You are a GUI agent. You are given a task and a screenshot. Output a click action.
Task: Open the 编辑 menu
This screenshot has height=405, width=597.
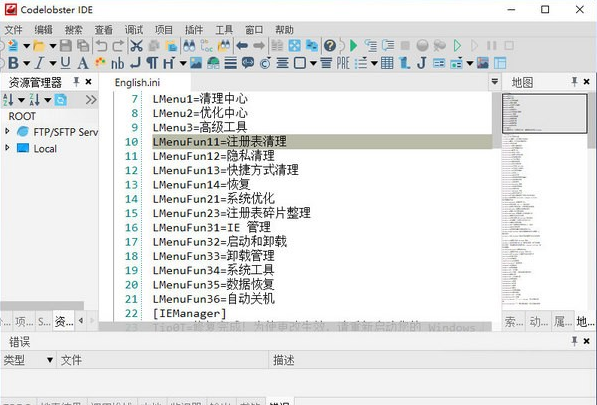click(43, 30)
